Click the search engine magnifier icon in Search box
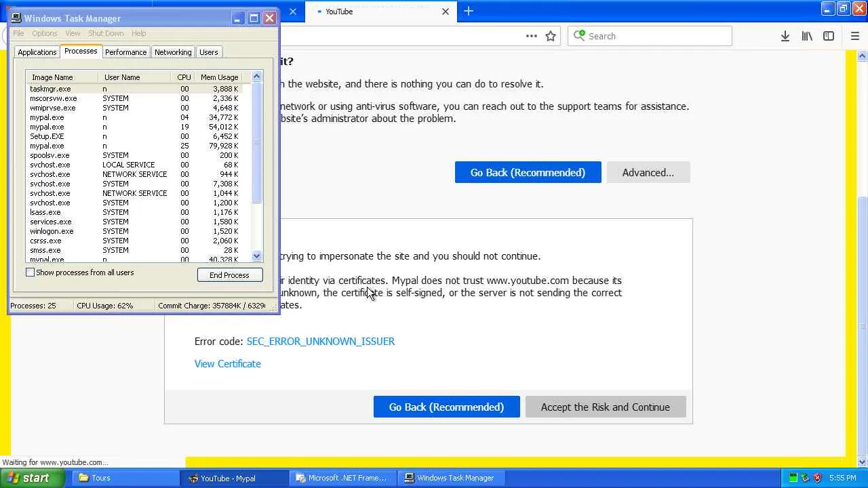Screen dimensions: 868x488 point(578,36)
